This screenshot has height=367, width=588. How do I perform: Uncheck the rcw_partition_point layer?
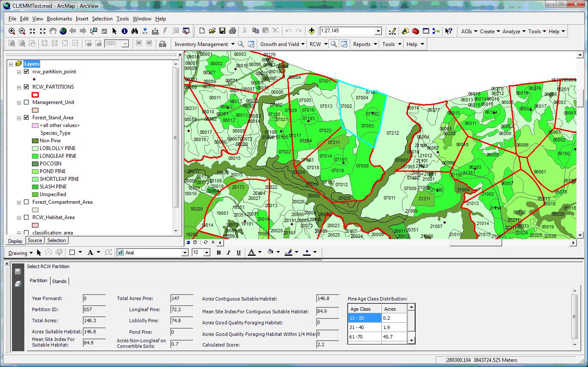point(26,72)
